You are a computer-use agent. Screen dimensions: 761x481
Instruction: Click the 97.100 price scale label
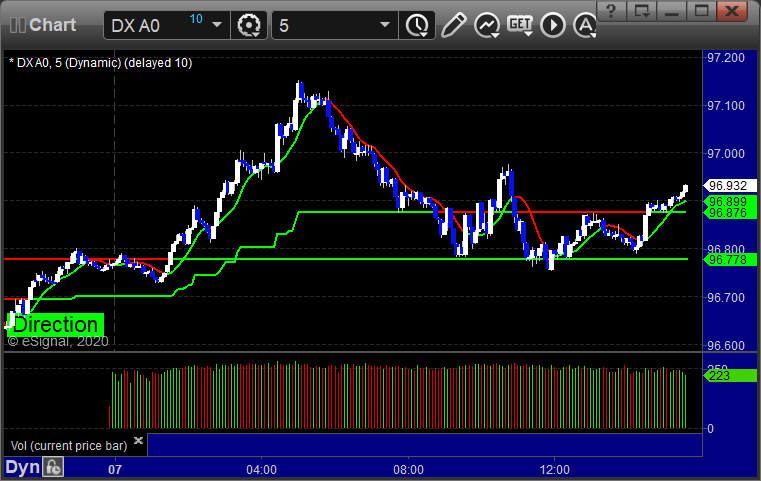pyautogui.click(x=726, y=106)
